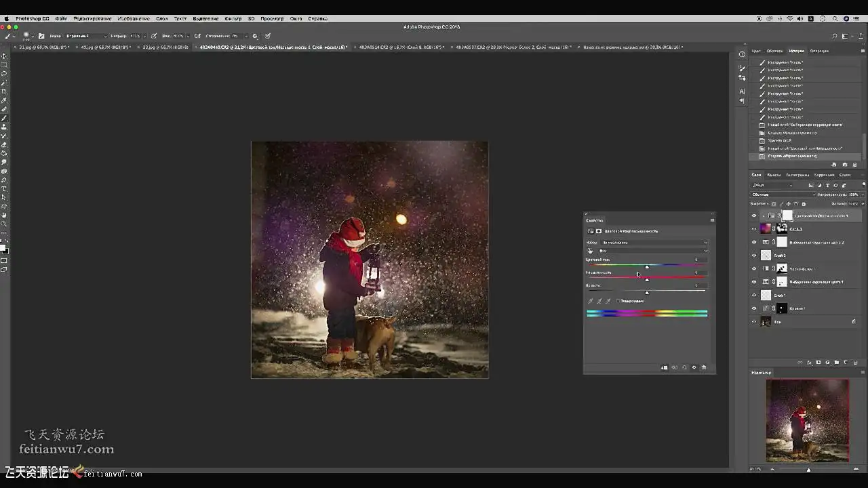Select the Lasso tool
This screenshot has height=488, width=868.
pyautogui.click(x=4, y=74)
